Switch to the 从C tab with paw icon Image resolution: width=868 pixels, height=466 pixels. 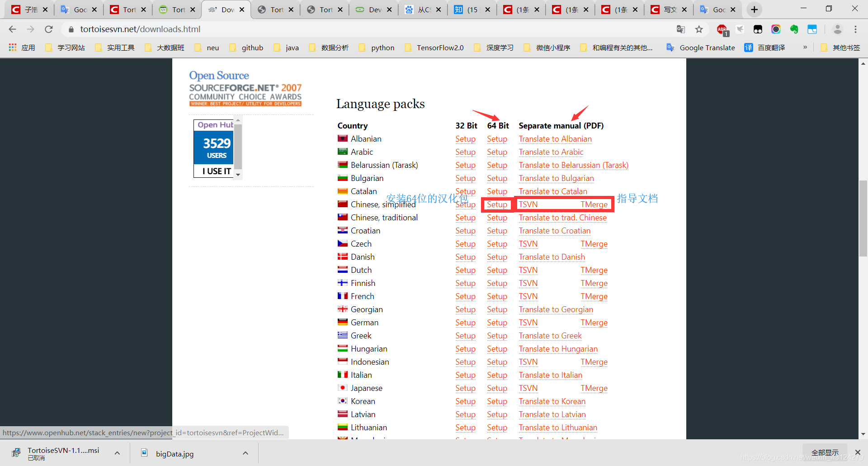pyautogui.click(x=423, y=10)
